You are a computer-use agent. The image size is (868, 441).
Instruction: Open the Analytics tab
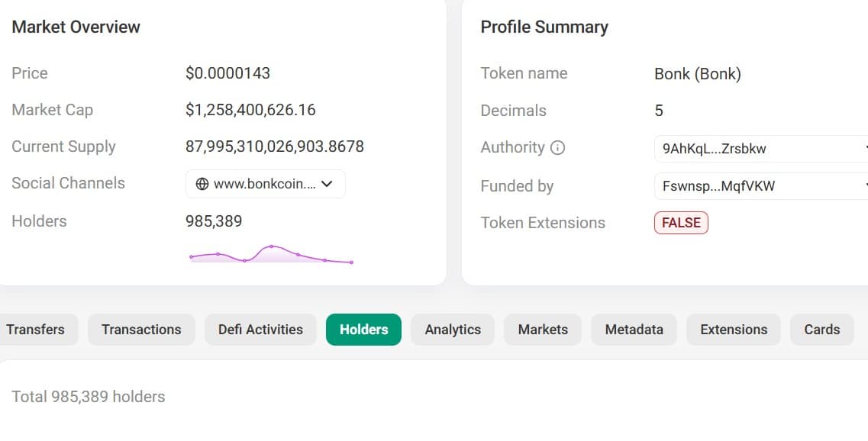pos(453,330)
